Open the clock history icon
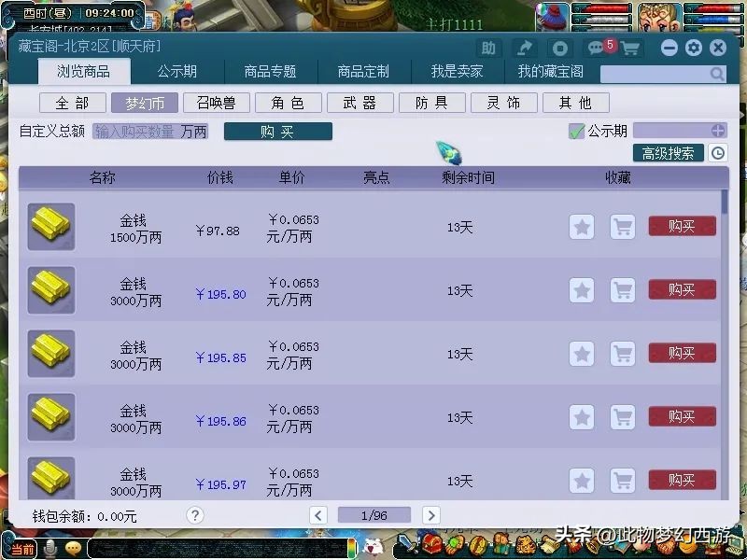The width and height of the screenshot is (747, 560). click(717, 154)
